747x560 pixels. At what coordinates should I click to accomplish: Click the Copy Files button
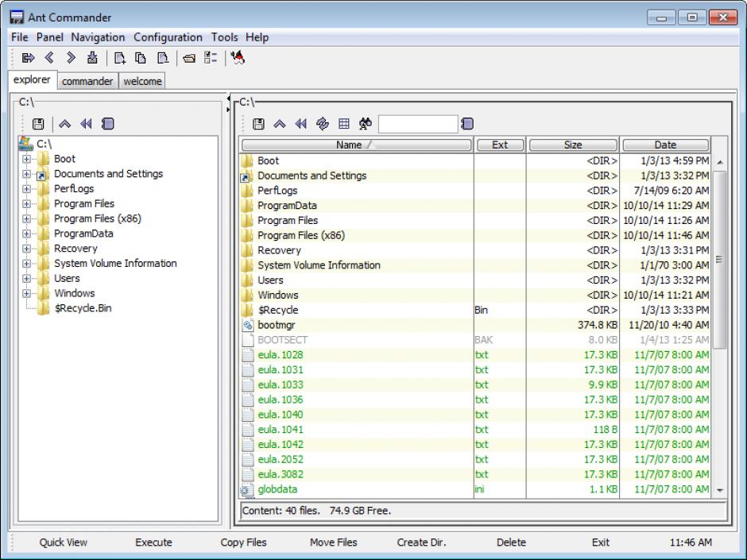tap(243, 543)
